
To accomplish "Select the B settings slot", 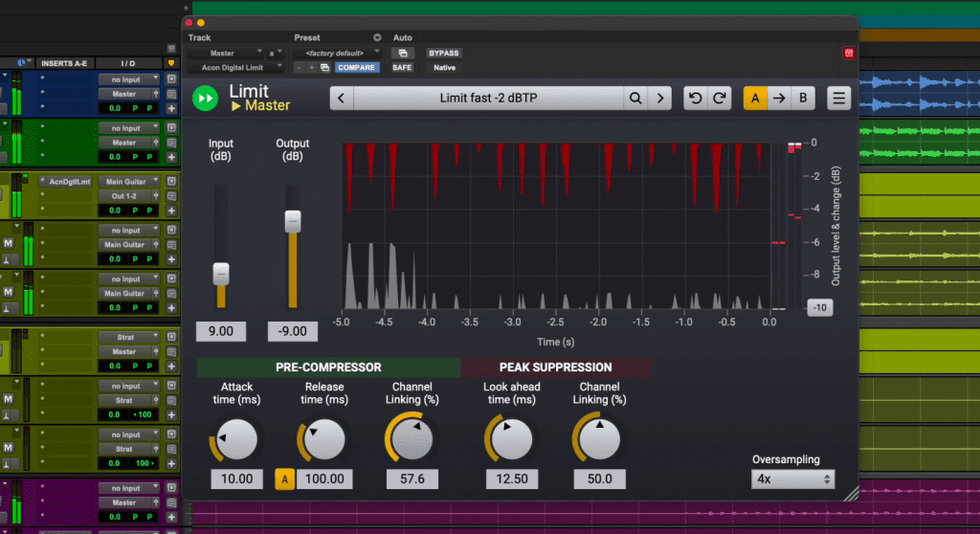I will point(803,99).
